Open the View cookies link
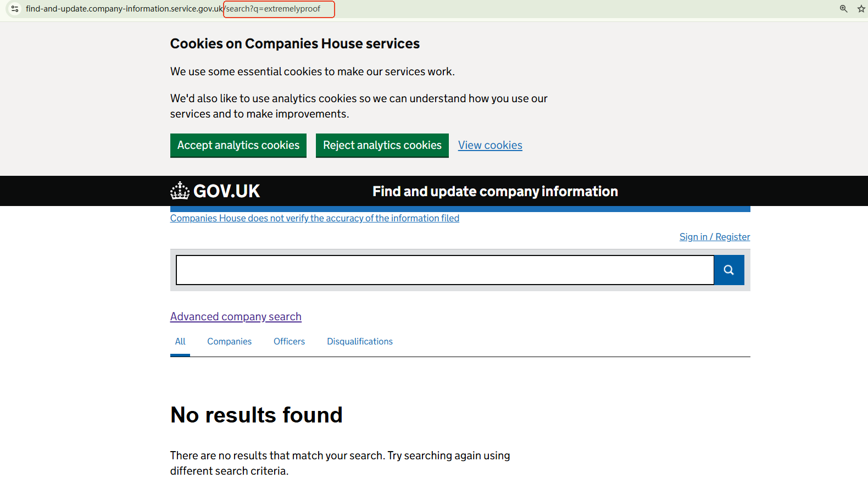 click(490, 145)
